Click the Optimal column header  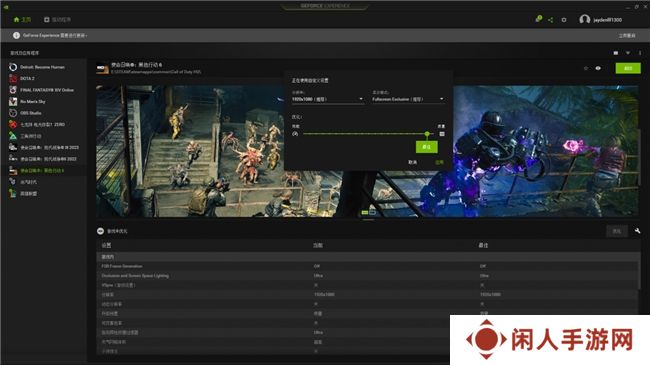click(483, 246)
